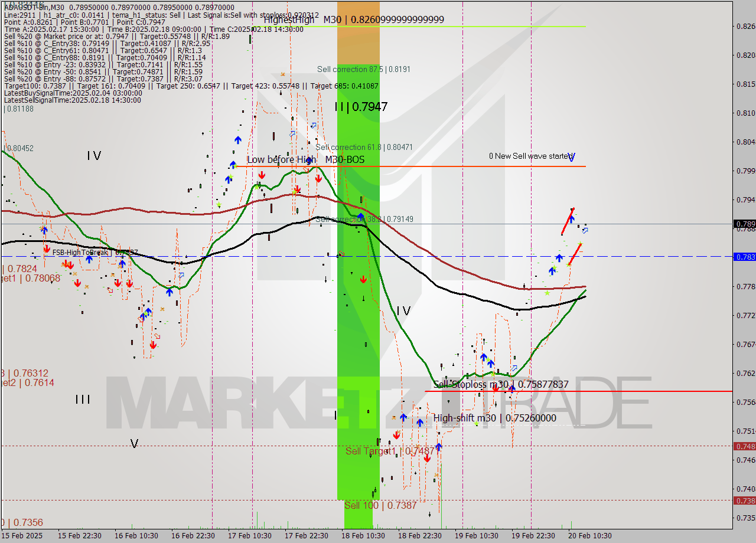756x543 pixels.
Task: Click the Sell 100 | 0.7387 label
Action: [381, 506]
